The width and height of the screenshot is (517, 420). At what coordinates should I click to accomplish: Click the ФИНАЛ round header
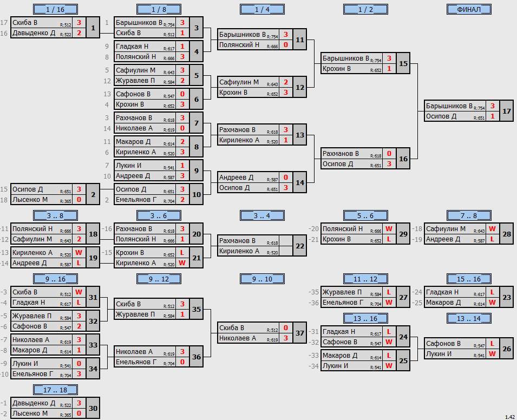pos(469,9)
